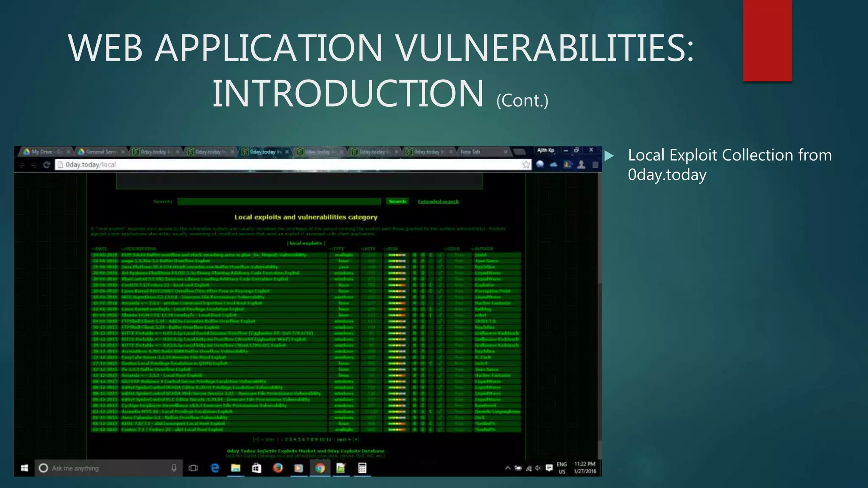
Task: Go back with the browser back arrow
Action: 22,165
